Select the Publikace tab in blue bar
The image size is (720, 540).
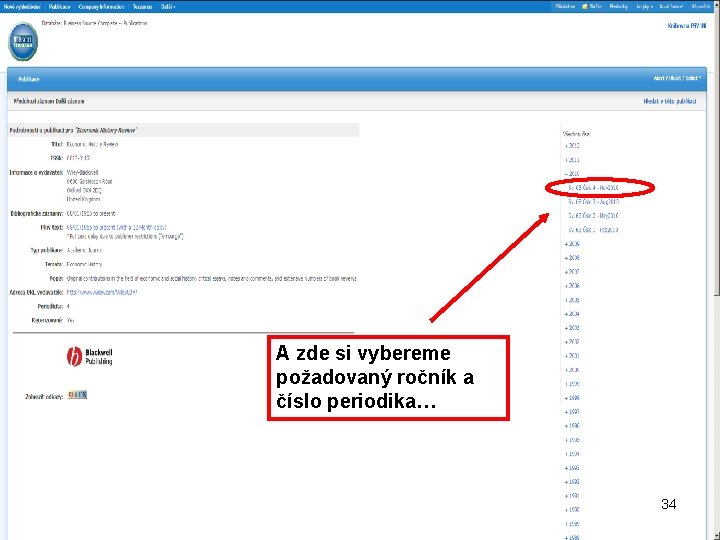tap(28, 79)
